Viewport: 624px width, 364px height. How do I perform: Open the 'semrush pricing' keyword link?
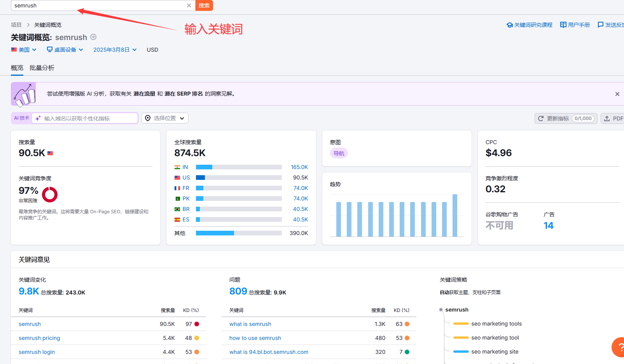coord(39,338)
